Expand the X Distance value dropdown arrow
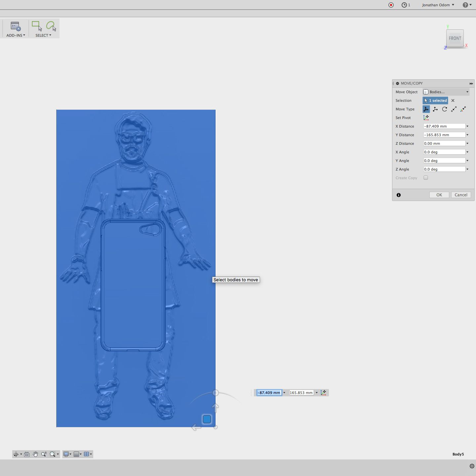The height and width of the screenshot is (476, 476). click(x=467, y=126)
